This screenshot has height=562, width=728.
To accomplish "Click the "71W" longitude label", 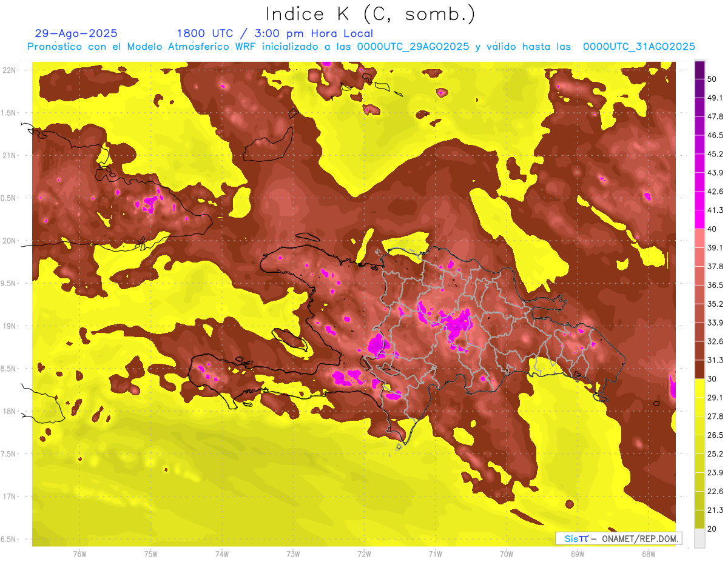I will tap(435, 554).
